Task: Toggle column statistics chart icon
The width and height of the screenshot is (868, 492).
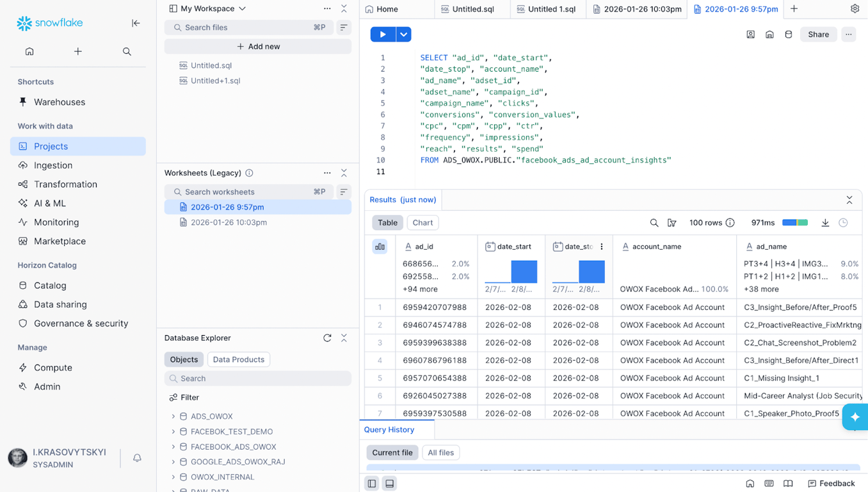Action: [380, 247]
